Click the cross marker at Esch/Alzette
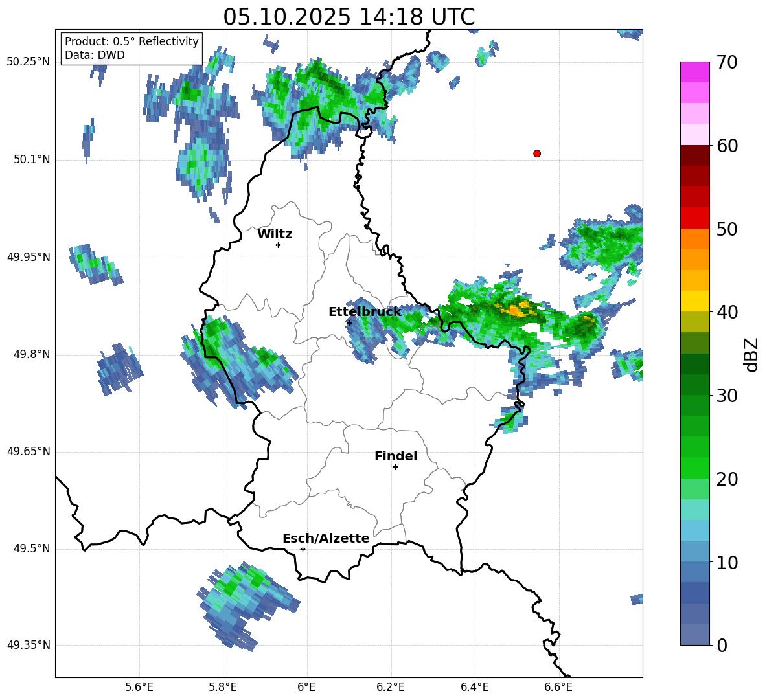 pyautogui.click(x=303, y=549)
